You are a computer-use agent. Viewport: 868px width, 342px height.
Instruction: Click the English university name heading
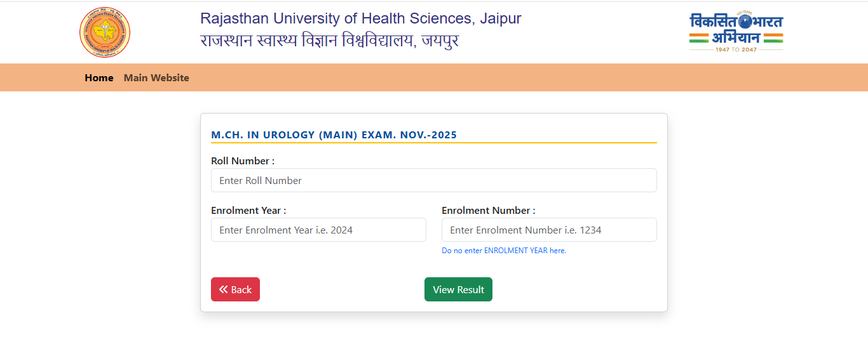(361, 18)
